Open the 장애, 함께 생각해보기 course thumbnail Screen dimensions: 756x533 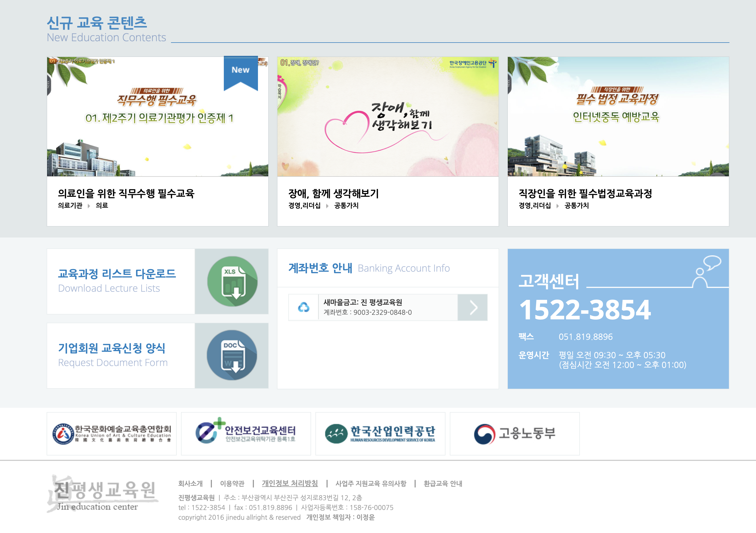pos(387,117)
